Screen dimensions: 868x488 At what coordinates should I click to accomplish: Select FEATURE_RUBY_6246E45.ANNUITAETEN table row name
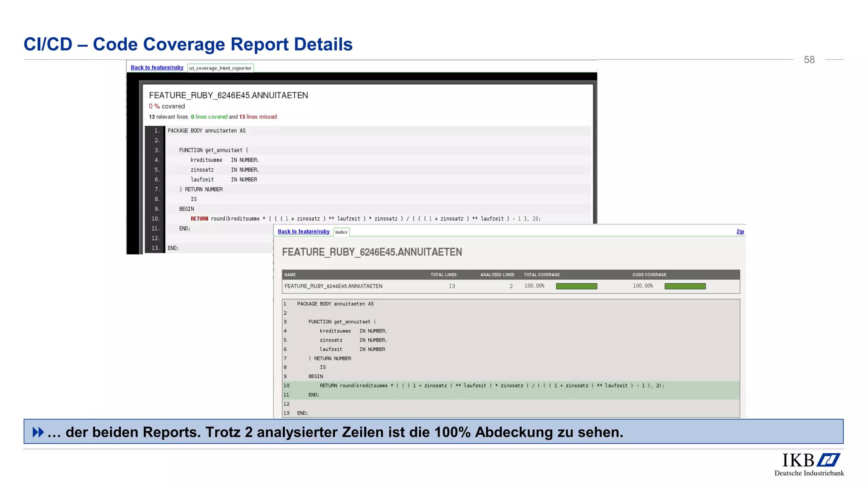tap(334, 286)
